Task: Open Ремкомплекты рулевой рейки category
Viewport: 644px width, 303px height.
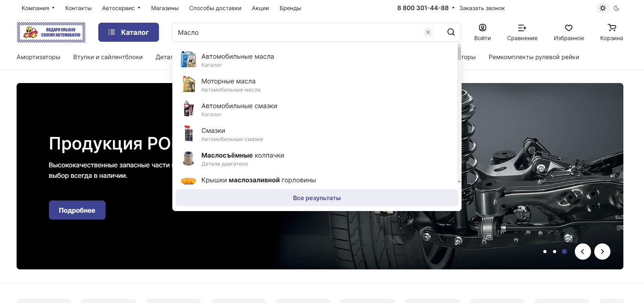Action: coord(534,57)
